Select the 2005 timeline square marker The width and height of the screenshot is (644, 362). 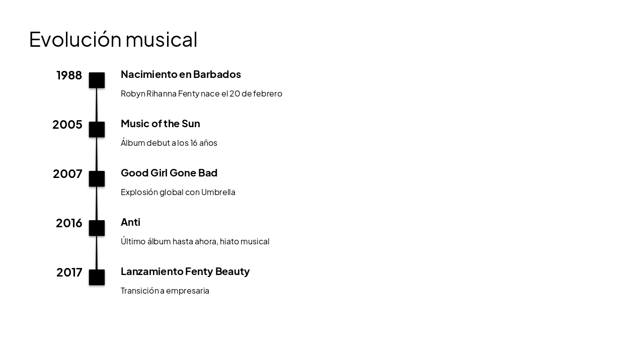tap(97, 130)
